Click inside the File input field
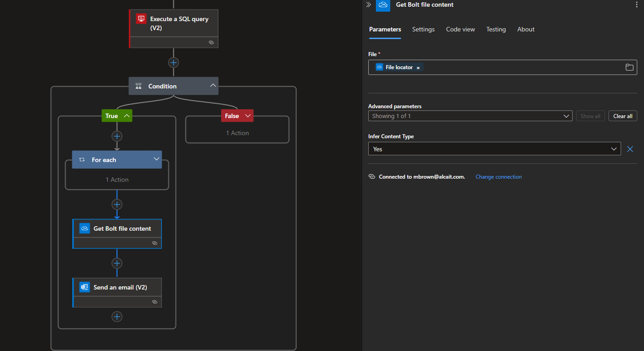 [503, 67]
